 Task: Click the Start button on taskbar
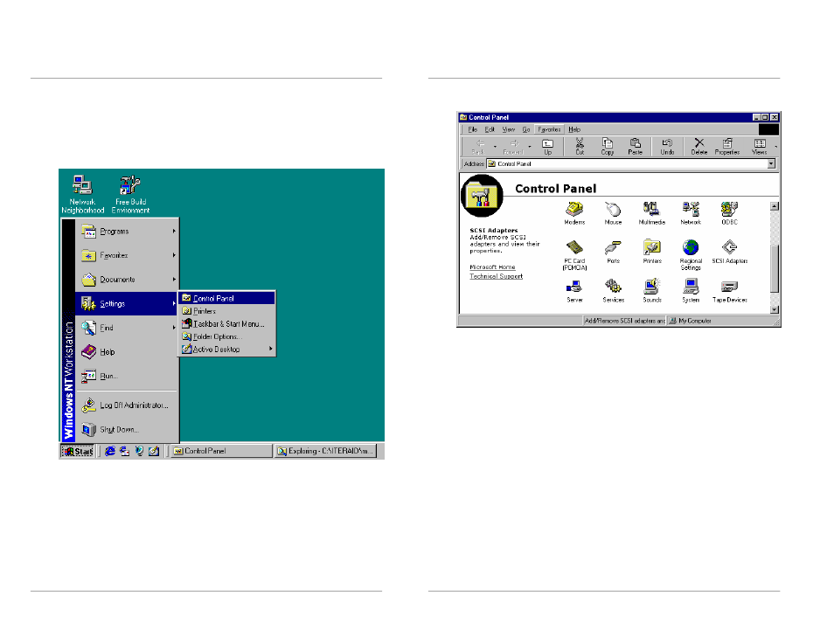click(78, 451)
